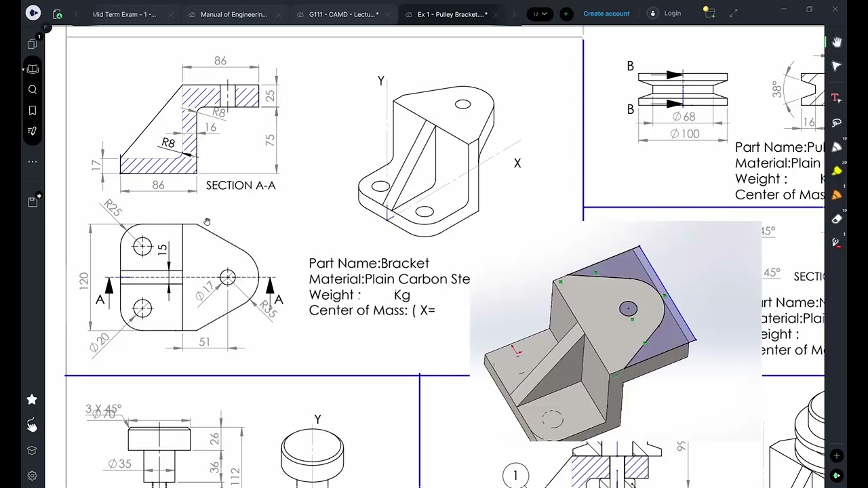Select the hand pan tool
868x488 pixels.
[837, 42]
